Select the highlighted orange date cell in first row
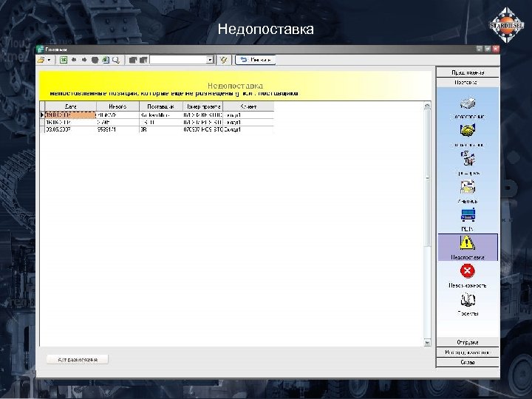This screenshot has height=399, width=532. coord(71,115)
